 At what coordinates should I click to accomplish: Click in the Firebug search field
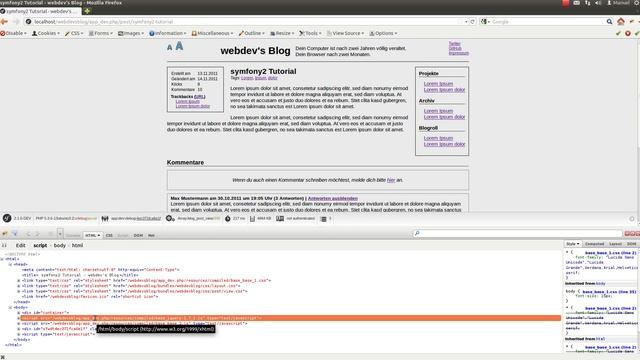coord(518,233)
